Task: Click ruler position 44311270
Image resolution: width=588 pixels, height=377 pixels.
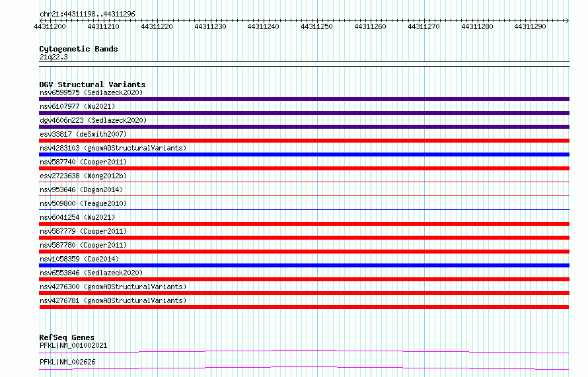Action: (423, 26)
